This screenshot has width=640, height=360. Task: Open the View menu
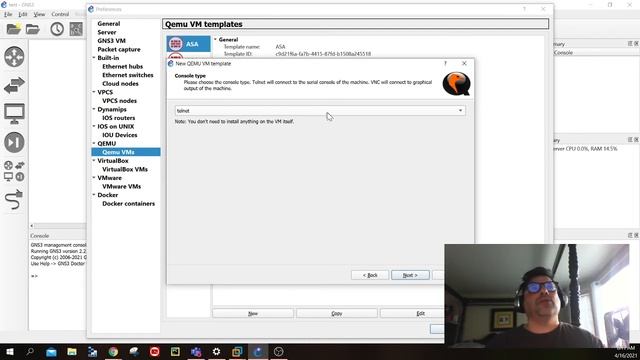39,14
